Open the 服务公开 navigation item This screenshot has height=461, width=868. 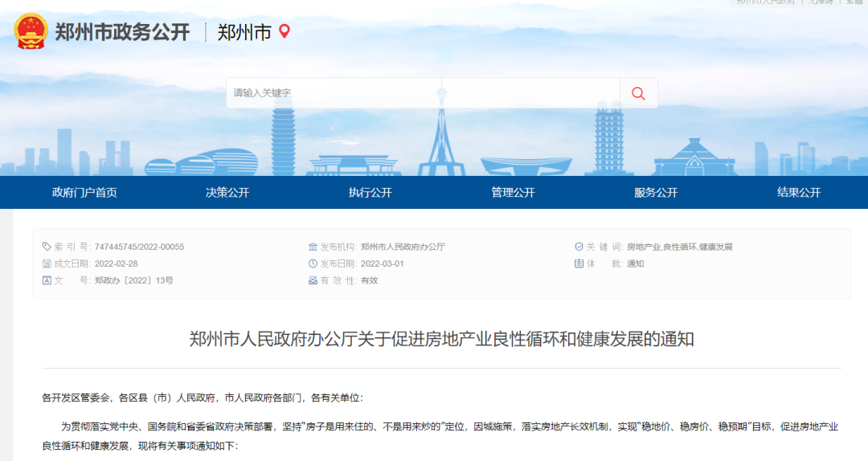pos(656,193)
